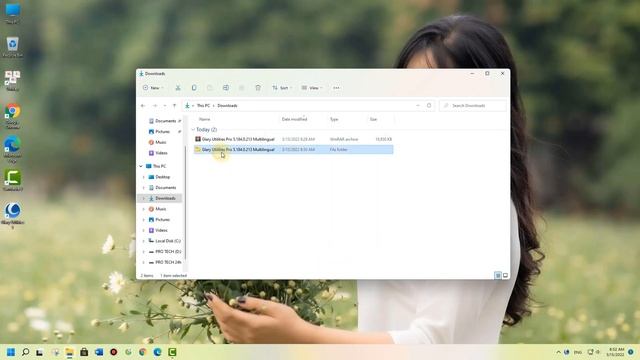Sort by the Name column header
The image size is (640, 360).
coord(204,119)
